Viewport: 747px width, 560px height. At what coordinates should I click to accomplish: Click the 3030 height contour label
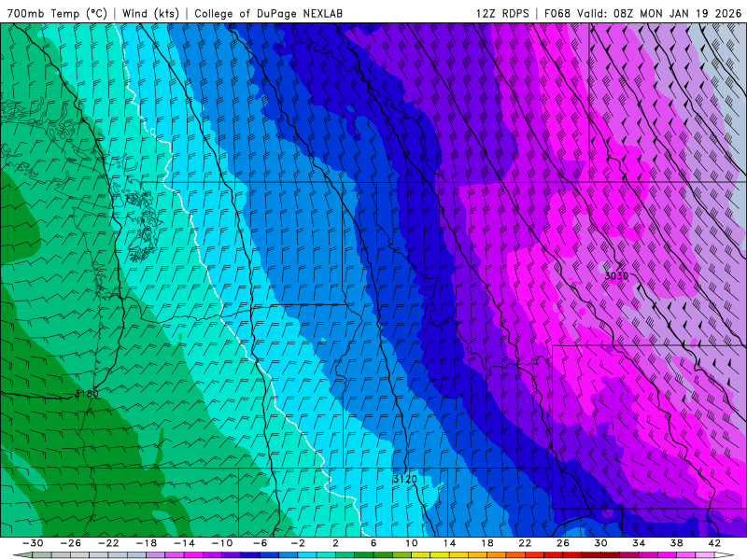616,275
